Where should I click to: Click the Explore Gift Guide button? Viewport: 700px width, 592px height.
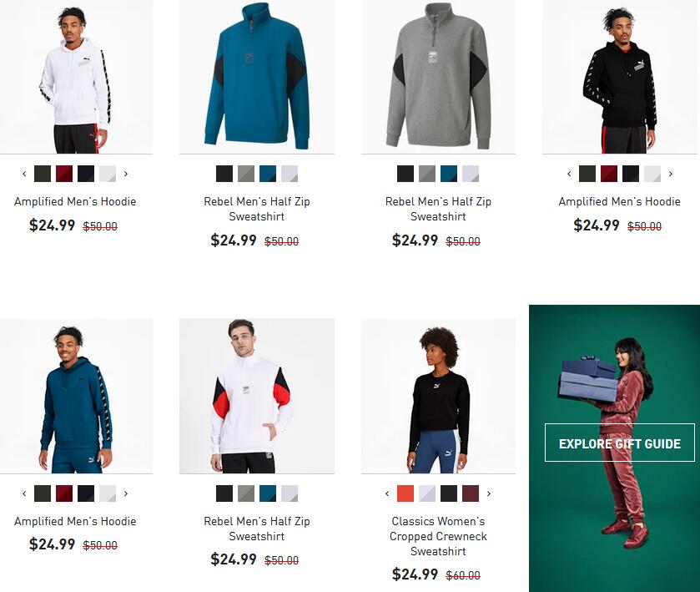pos(620,443)
